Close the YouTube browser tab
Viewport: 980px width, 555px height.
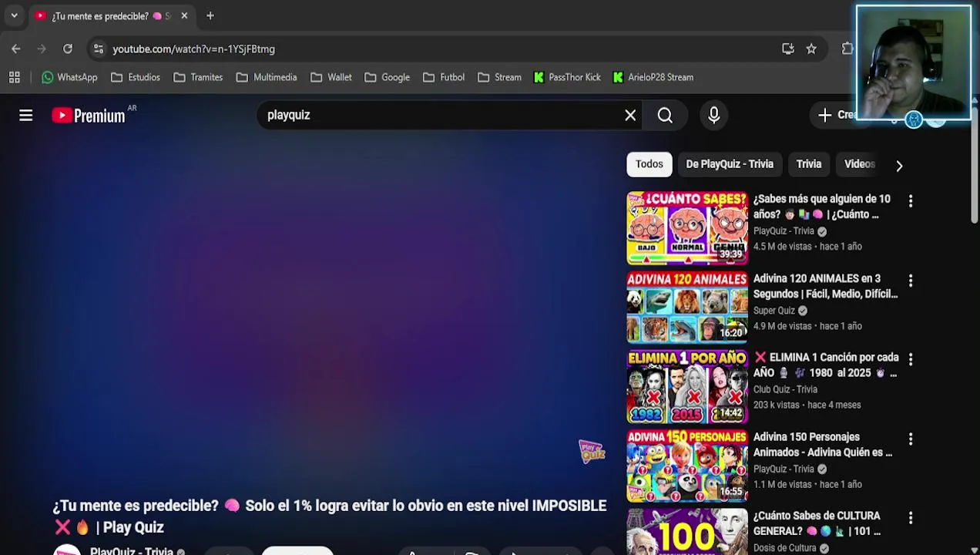[184, 15]
